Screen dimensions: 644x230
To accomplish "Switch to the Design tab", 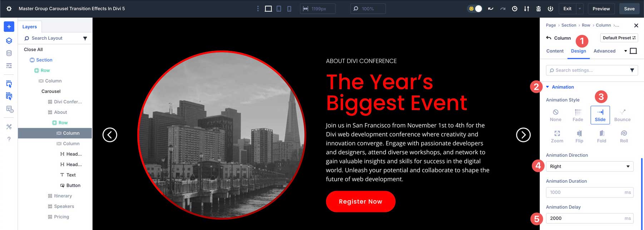I will pyautogui.click(x=578, y=51).
